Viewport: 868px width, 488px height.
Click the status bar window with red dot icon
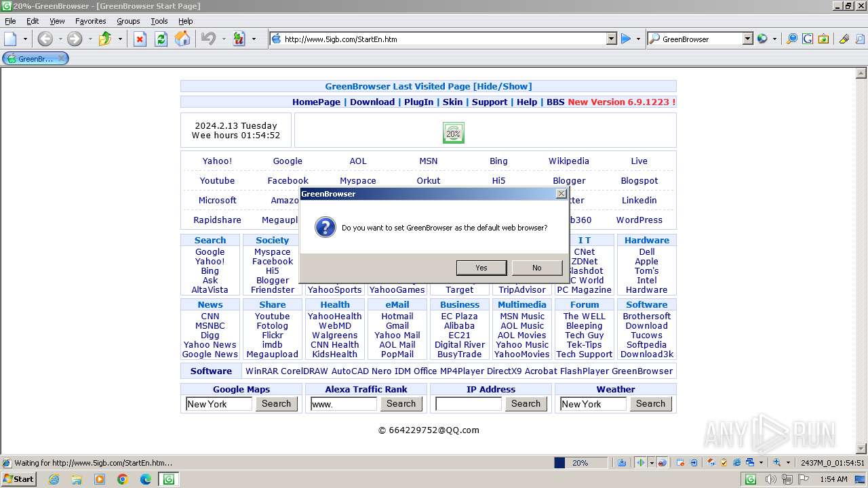pos(681,463)
